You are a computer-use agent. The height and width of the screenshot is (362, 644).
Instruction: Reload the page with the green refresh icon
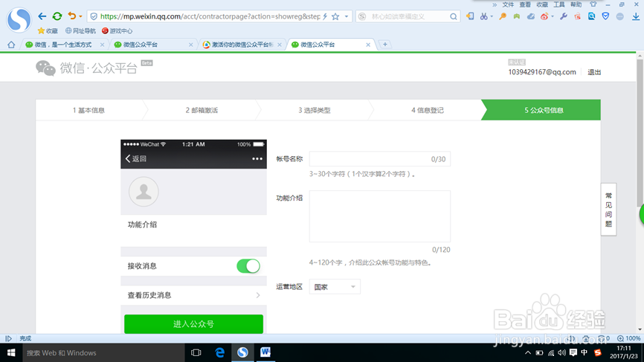57,16
